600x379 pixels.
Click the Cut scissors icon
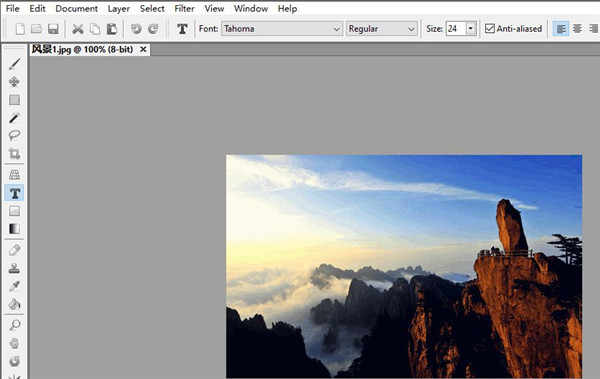click(x=78, y=29)
